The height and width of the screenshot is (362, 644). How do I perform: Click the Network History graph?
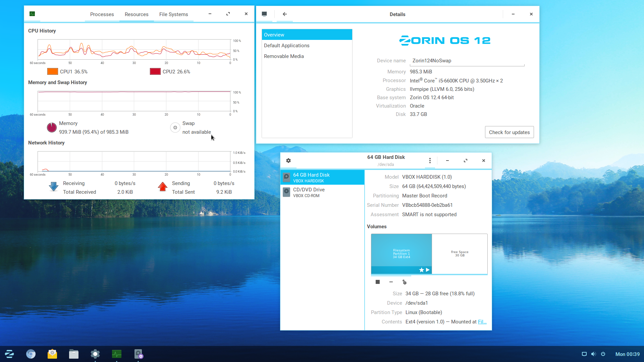coord(134,161)
